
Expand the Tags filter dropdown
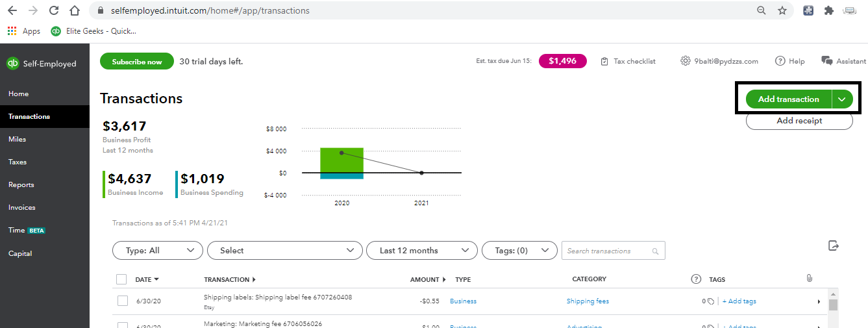tap(519, 251)
